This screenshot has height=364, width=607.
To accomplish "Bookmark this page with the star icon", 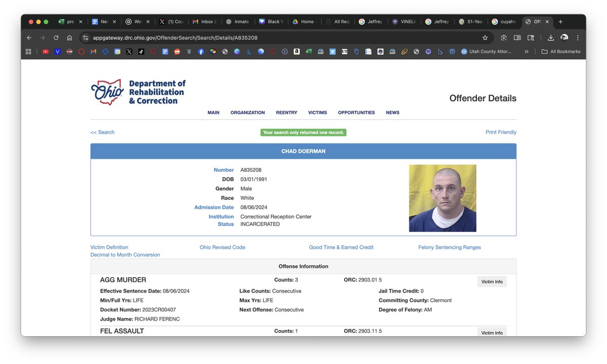I will (x=485, y=37).
